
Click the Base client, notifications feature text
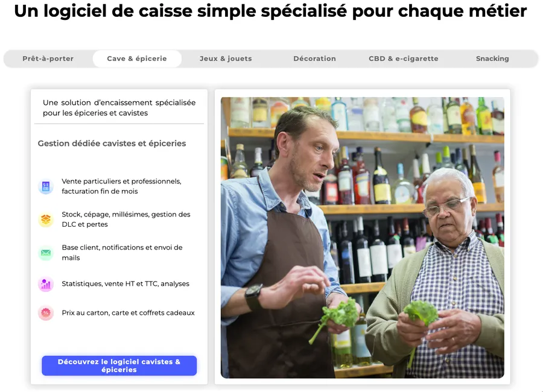click(122, 253)
